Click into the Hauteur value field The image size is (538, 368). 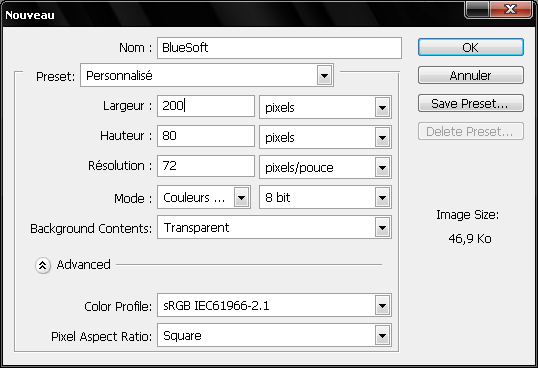206,136
